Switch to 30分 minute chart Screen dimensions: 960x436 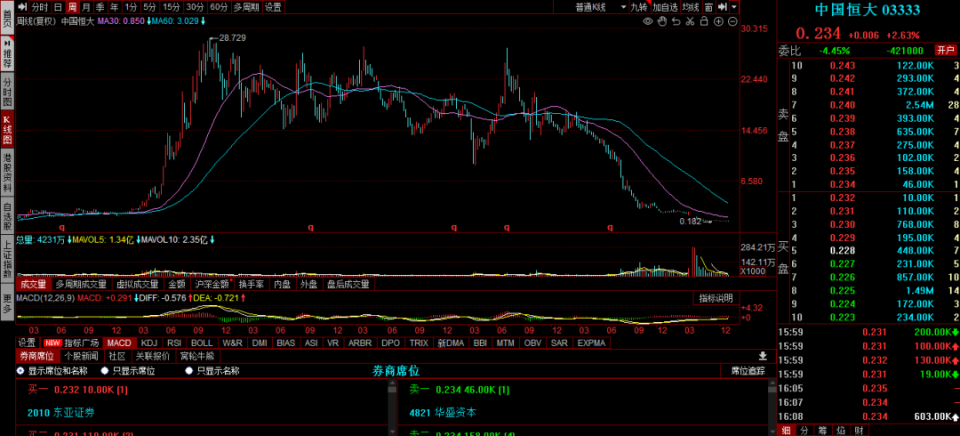[195, 7]
